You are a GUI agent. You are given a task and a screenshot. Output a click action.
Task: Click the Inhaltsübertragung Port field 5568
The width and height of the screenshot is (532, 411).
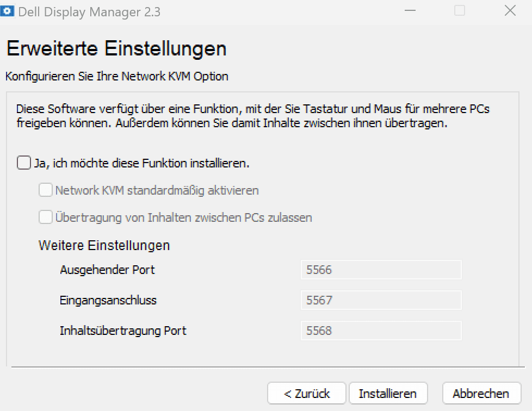click(x=381, y=331)
